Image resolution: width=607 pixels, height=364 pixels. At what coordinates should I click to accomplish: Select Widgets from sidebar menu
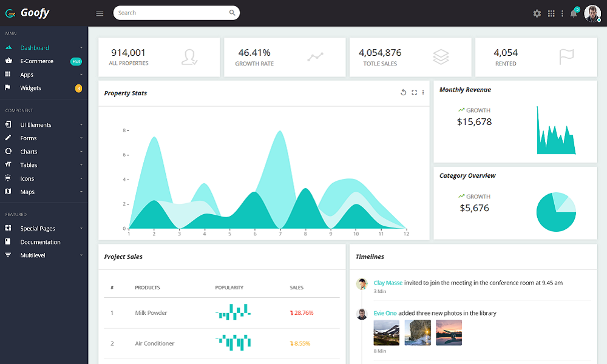coord(30,88)
